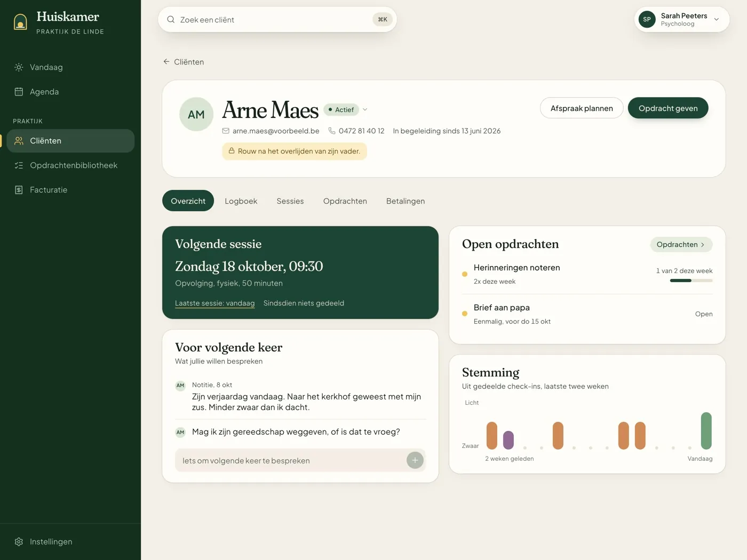
Task: Click the sun icon beside Vandaag
Action: tap(19, 67)
